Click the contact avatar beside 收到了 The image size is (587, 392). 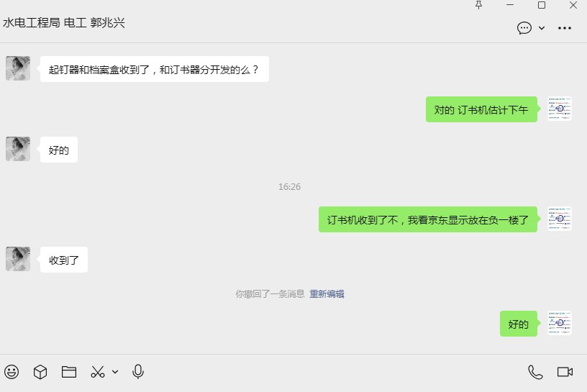pos(18,259)
